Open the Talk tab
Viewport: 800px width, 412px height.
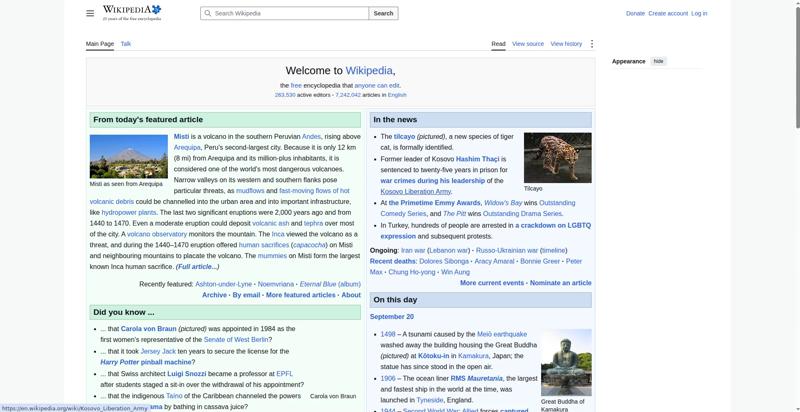126,44
